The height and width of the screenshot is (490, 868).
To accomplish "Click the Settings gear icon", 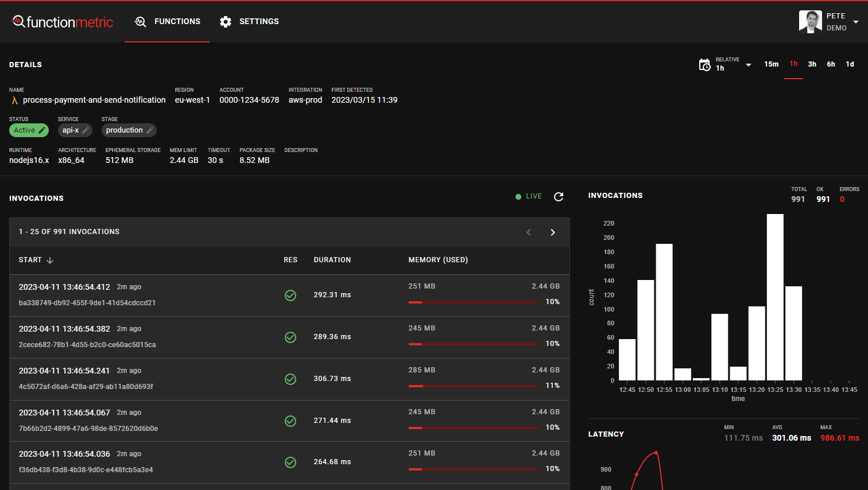I will click(x=226, y=22).
